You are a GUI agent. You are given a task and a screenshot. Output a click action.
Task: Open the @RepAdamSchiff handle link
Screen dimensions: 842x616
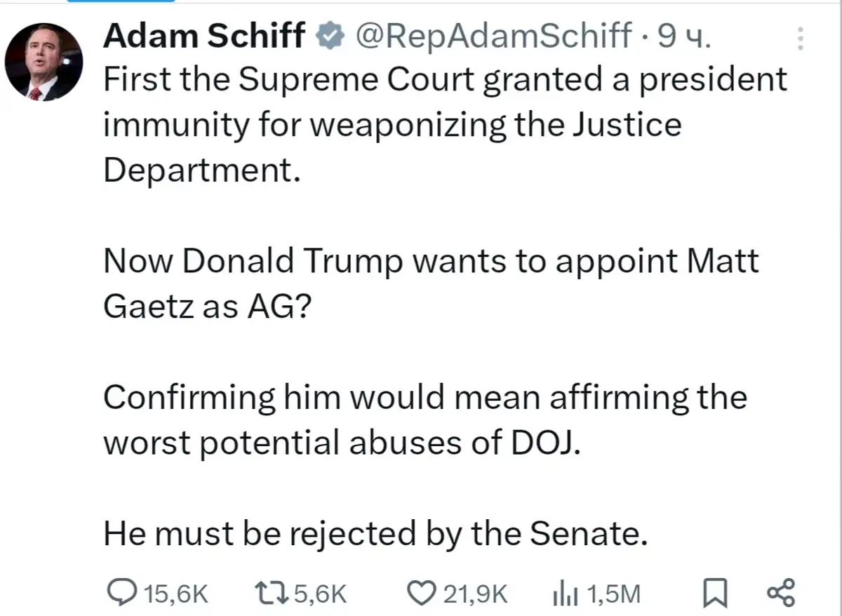493,36
